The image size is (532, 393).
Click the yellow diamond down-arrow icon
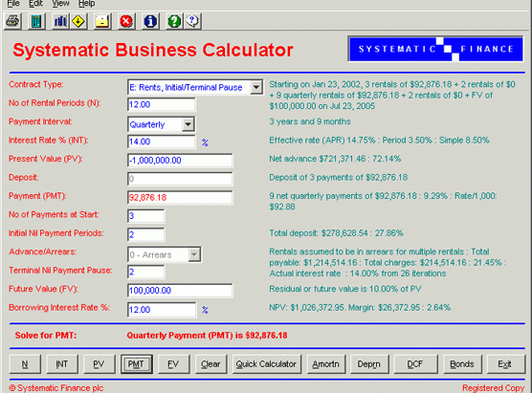tap(78, 21)
